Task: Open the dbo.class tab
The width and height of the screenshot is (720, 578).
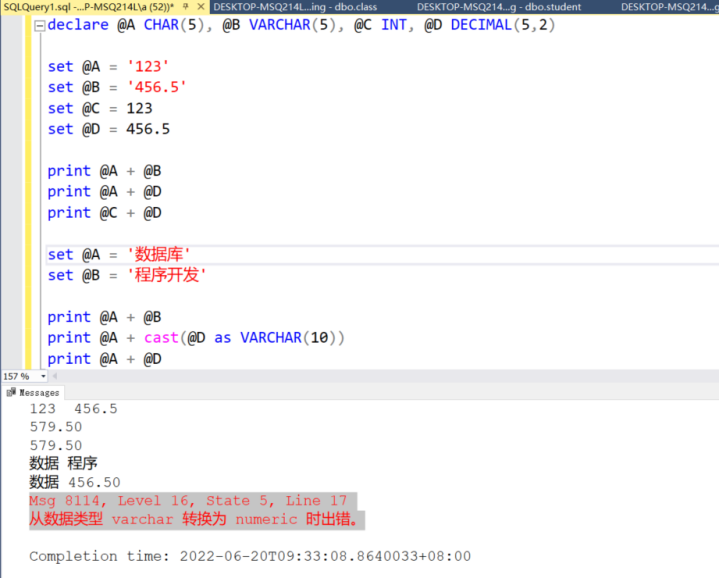Action: (295, 7)
